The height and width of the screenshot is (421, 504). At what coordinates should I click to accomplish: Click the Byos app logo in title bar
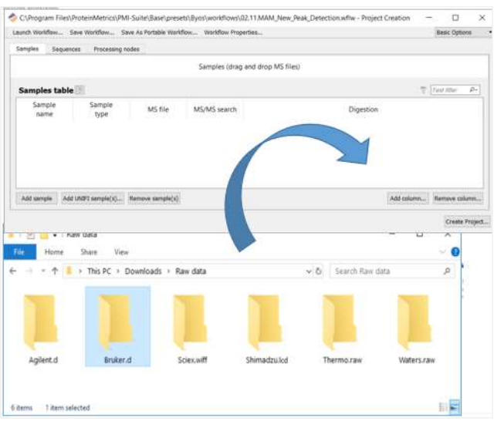[12, 18]
